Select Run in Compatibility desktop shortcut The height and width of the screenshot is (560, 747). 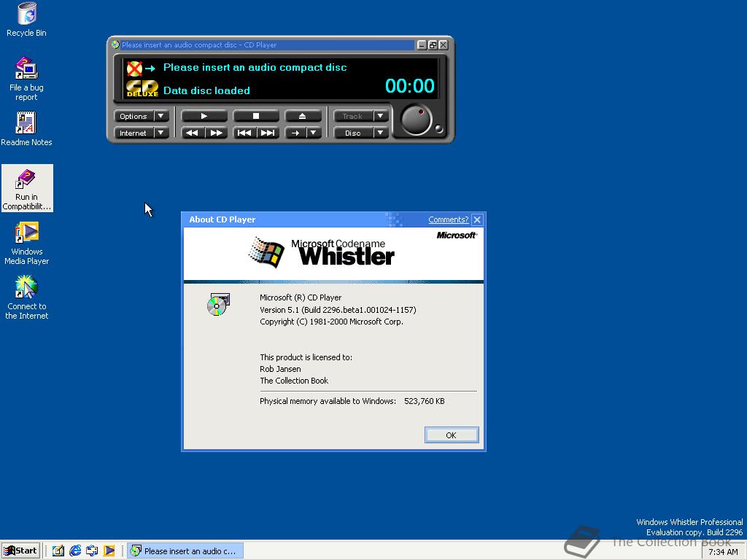pyautogui.click(x=27, y=189)
